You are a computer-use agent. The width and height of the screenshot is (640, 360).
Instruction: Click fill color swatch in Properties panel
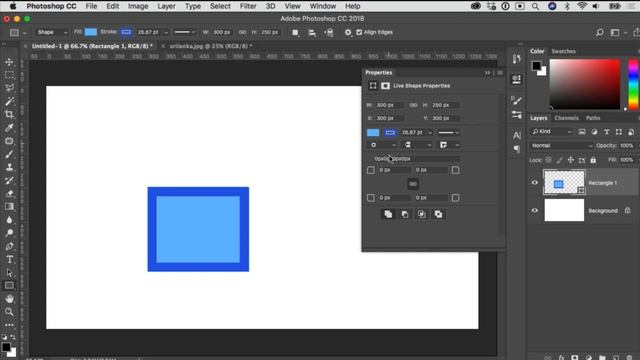(373, 133)
